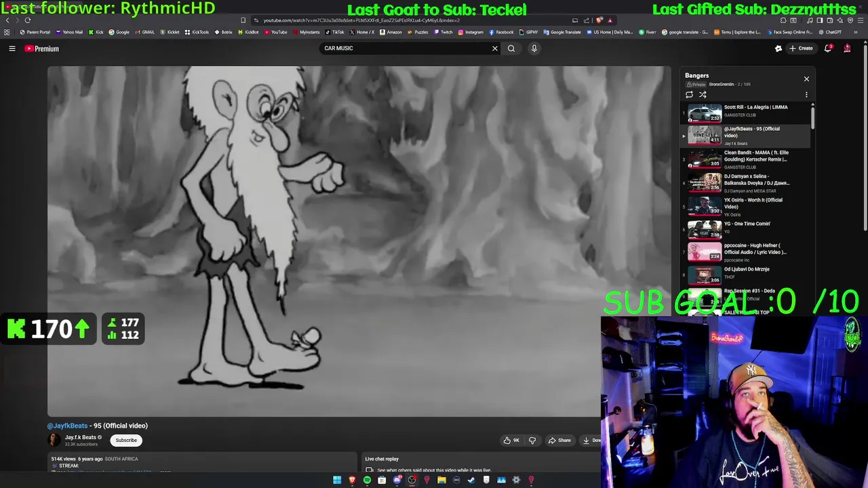The image size is (868, 488).
Task: Toggle loop playlist in Bangers panel
Action: pyautogui.click(x=690, y=95)
